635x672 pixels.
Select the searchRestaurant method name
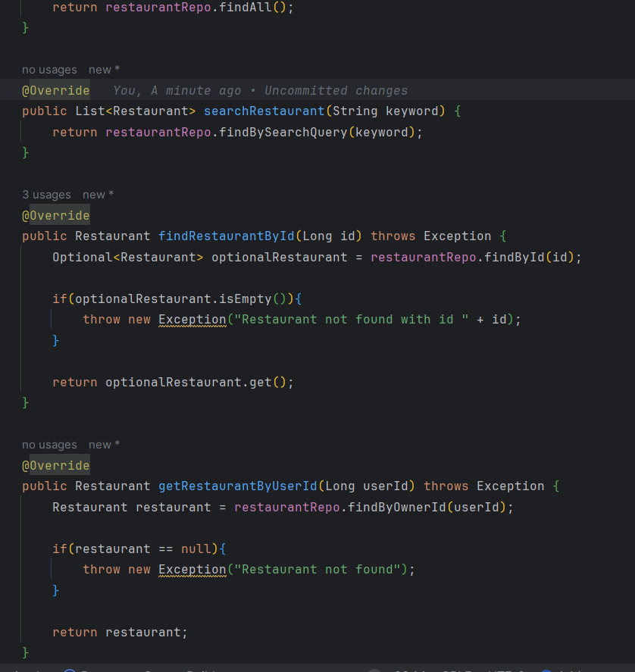(x=264, y=111)
